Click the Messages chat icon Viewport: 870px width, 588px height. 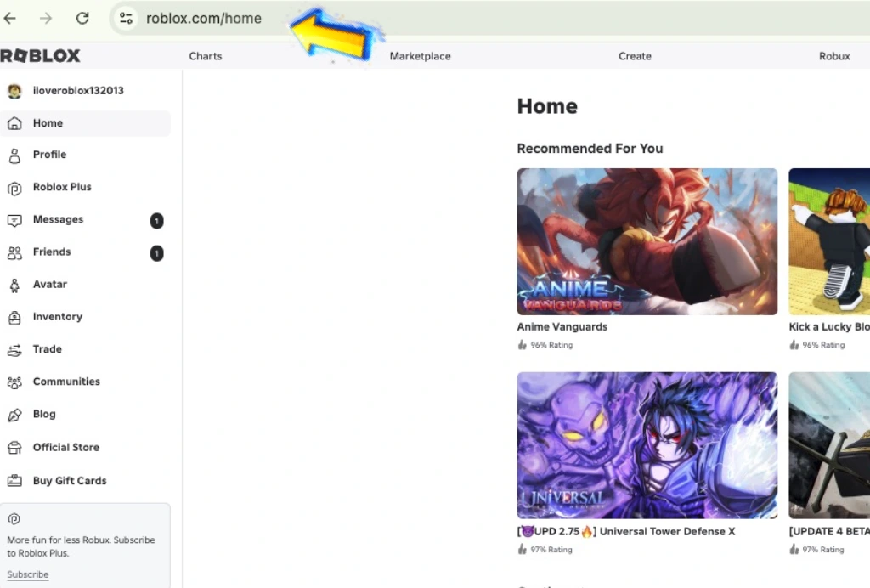tap(14, 221)
